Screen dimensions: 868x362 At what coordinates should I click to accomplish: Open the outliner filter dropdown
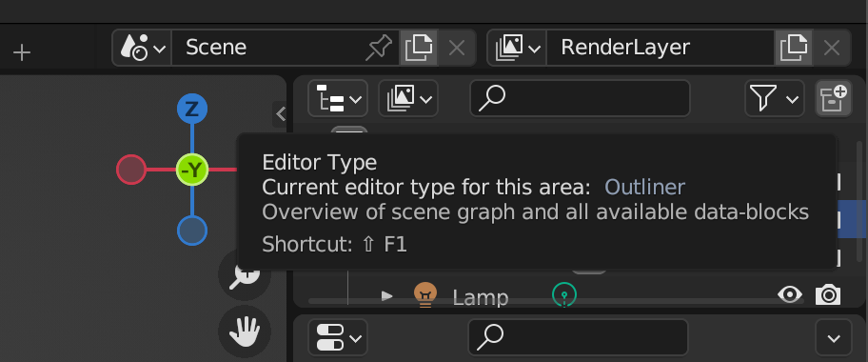[x=775, y=99]
